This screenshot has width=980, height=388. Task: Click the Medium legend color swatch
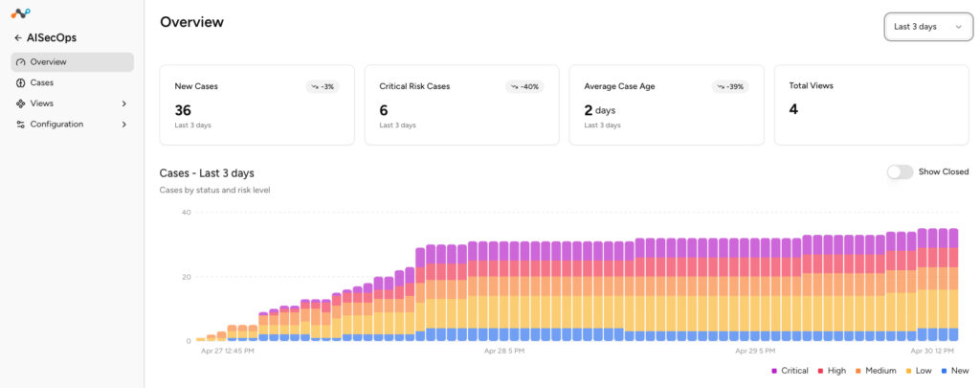click(857, 371)
